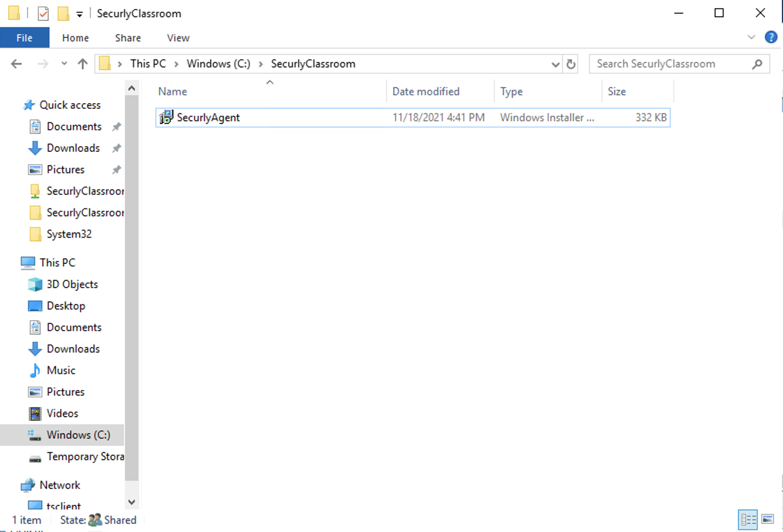783x532 pixels.
Task: Open Downloads under This PC
Action: (x=73, y=349)
